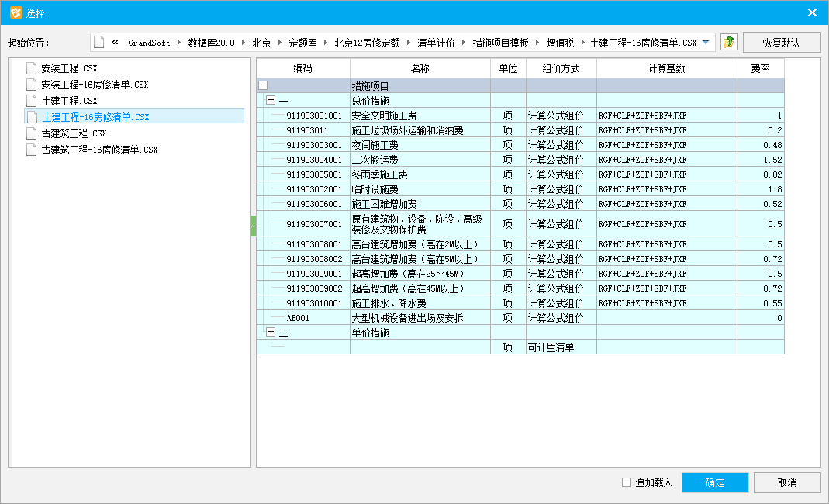Confirm with the 确定 button
Image resolution: width=829 pixels, height=504 pixels.
(x=715, y=482)
